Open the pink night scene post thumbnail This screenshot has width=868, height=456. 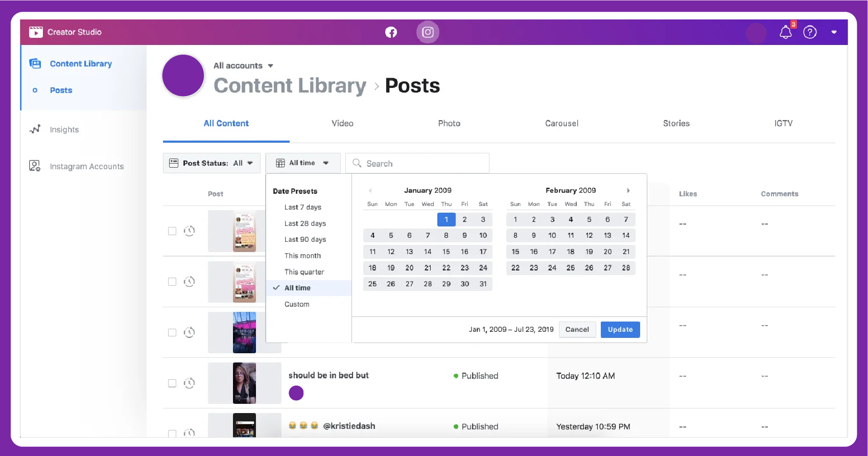pyautogui.click(x=244, y=332)
